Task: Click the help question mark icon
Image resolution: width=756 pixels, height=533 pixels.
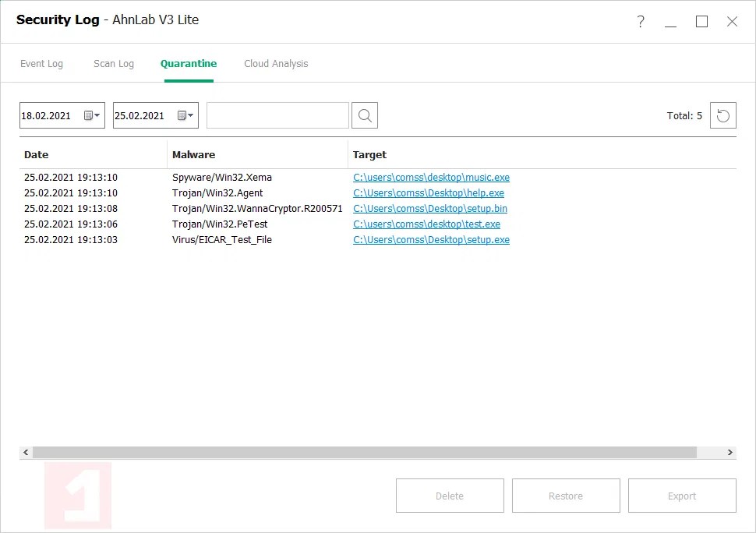Action: coord(640,22)
